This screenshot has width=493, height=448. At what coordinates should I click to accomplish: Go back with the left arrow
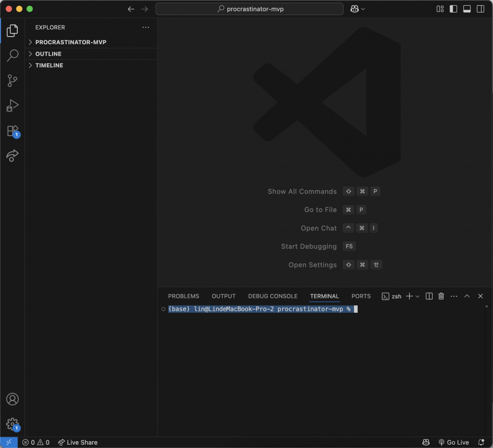(x=131, y=9)
